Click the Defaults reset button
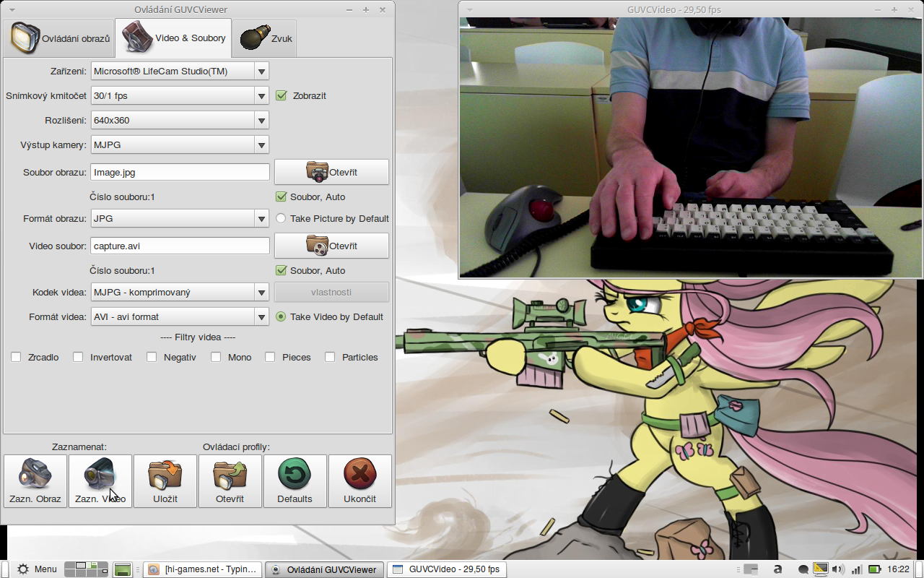 pyautogui.click(x=295, y=481)
